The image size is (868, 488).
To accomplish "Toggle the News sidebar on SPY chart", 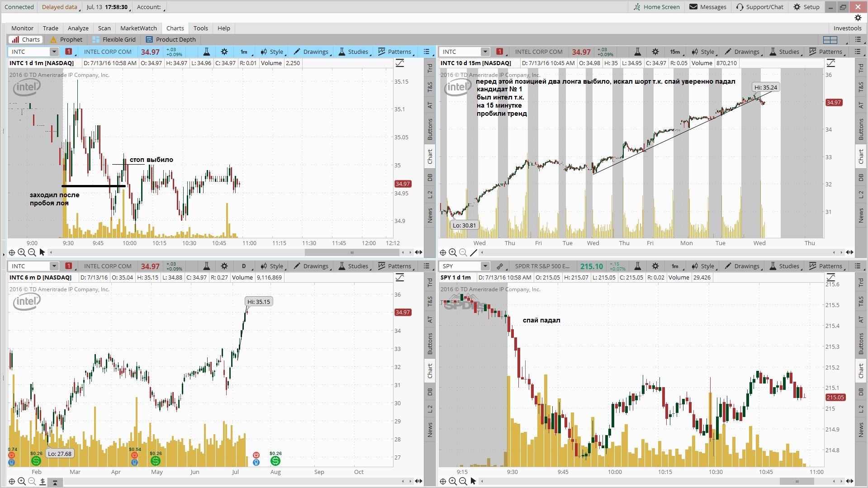I will (x=861, y=430).
